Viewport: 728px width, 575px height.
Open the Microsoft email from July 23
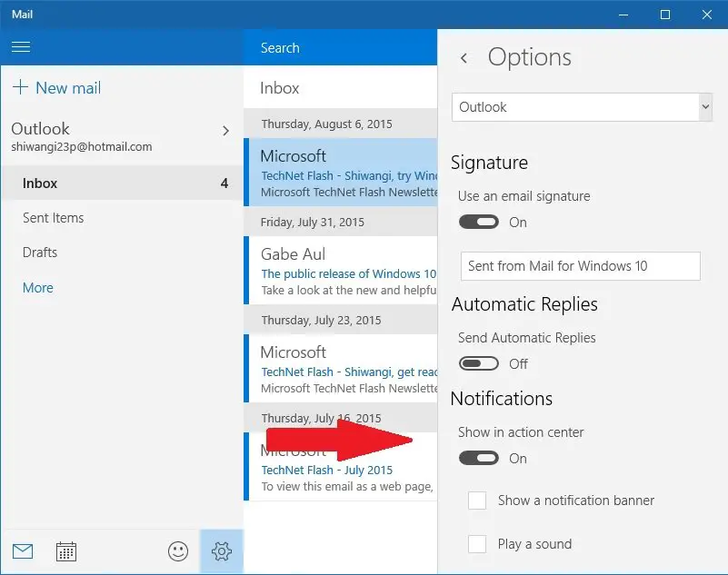(x=340, y=369)
